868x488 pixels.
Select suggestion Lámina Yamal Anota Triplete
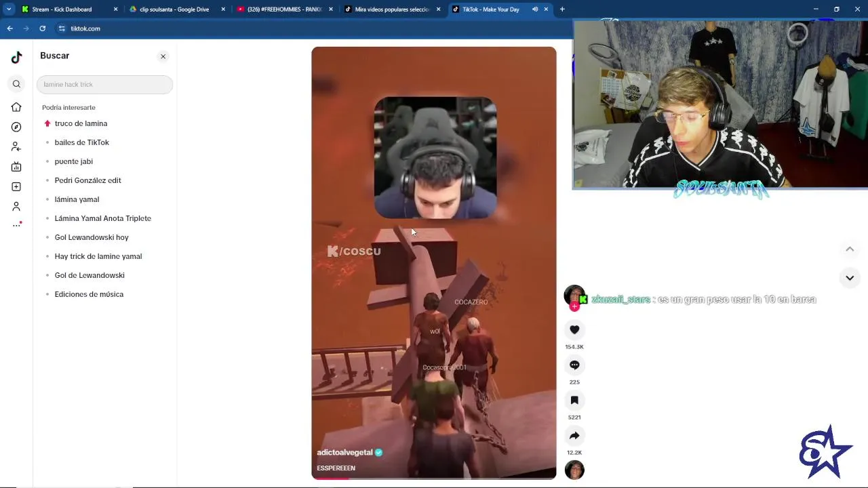102,218
